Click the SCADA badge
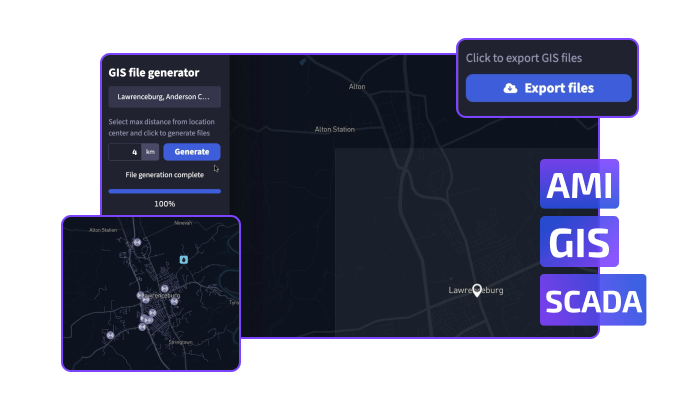Screen dimensions: 700x400 coord(593,300)
